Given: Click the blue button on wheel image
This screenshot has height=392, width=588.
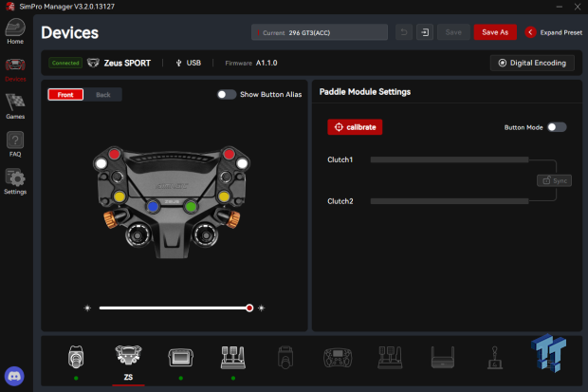Looking at the screenshot, I should (153, 207).
